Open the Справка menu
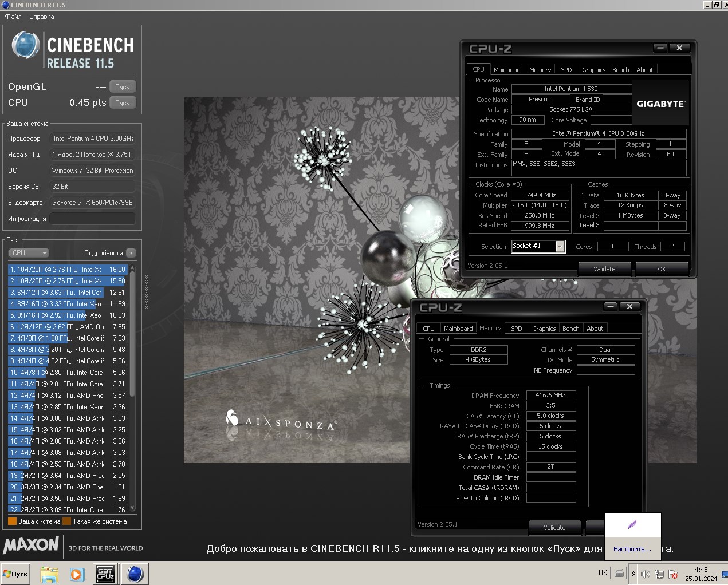Image resolution: width=728 pixels, height=585 pixels. point(41,17)
